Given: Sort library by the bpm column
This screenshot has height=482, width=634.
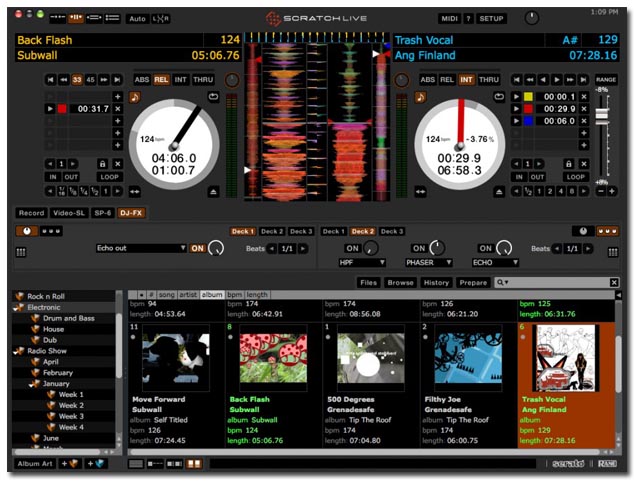Looking at the screenshot, I should 234,295.
